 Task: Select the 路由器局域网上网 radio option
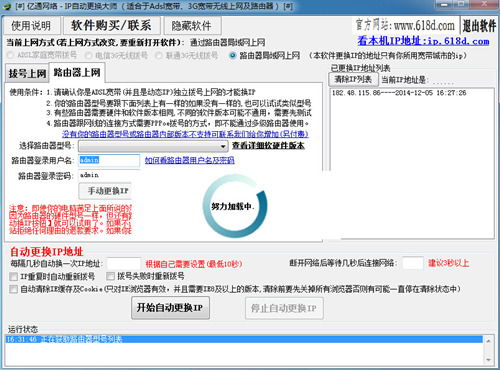click(233, 55)
